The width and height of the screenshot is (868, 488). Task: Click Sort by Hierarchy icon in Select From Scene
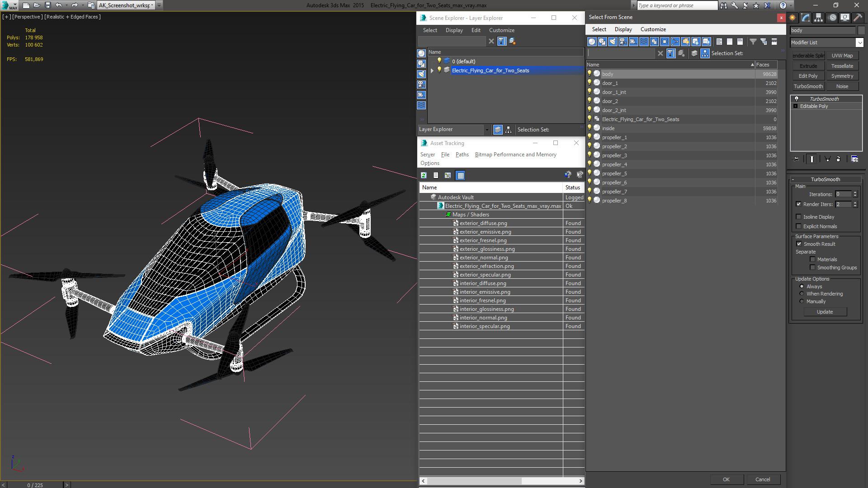tap(705, 53)
